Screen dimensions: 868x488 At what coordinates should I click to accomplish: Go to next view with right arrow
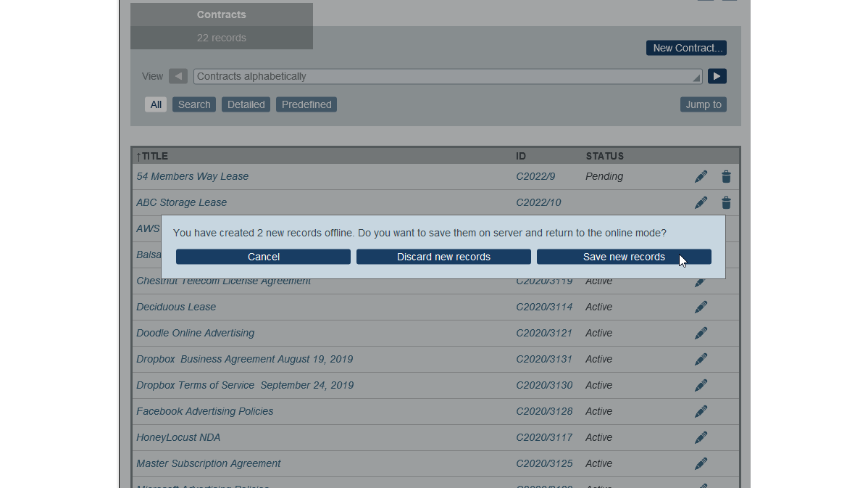click(717, 76)
